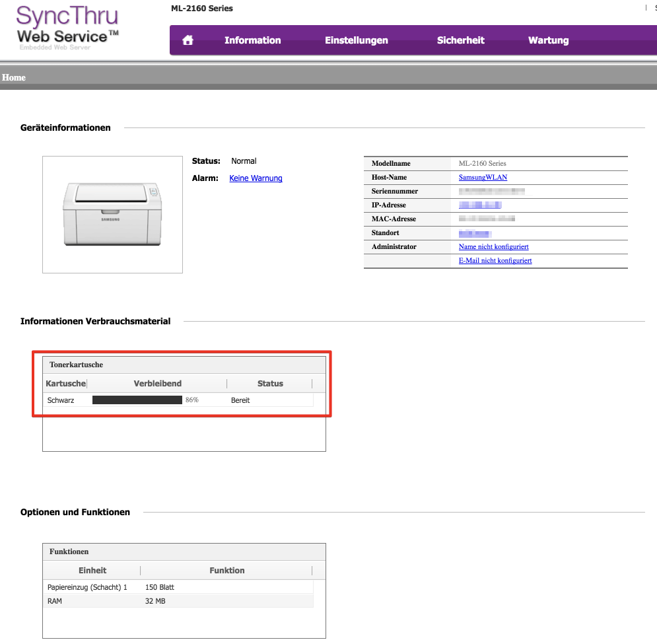
Task: Click the Geräteinformationen section heading
Action: tap(65, 128)
